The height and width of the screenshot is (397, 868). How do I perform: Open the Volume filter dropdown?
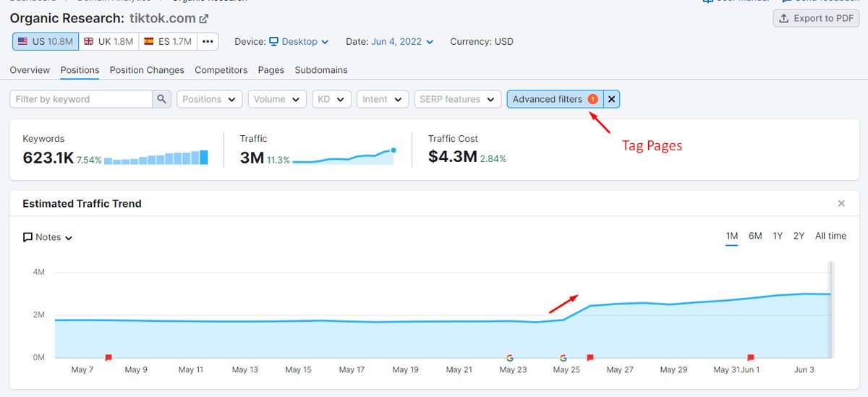pyautogui.click(x=277, y=99)
